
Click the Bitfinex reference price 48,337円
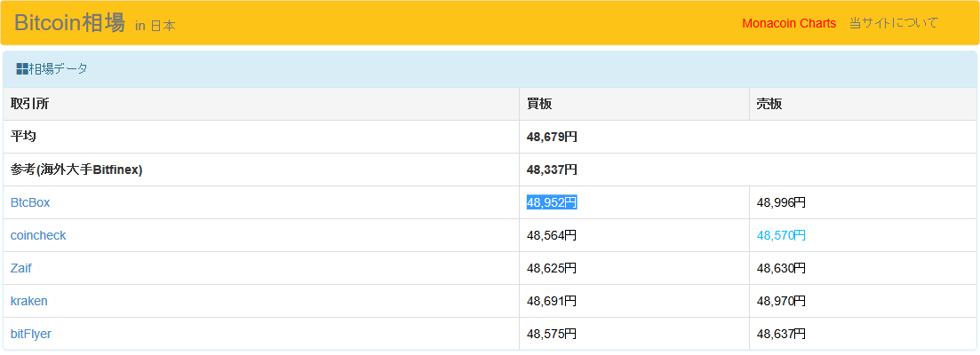[x=552, y=170]
